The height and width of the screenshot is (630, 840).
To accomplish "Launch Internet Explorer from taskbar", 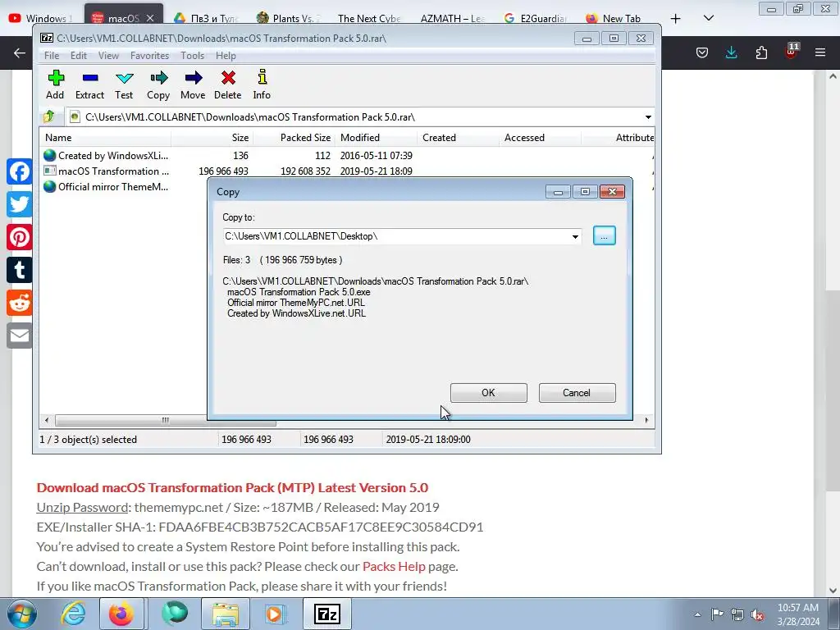I will [x=73, y=614].
